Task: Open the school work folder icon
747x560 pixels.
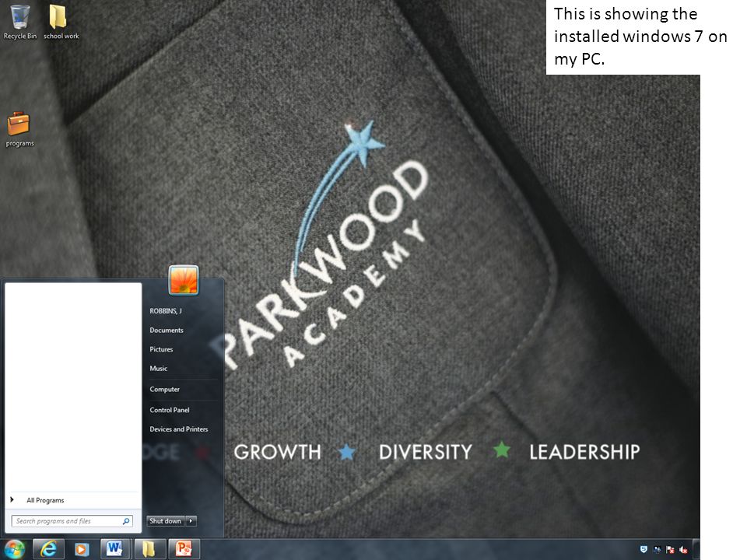Action: (61, 22)
